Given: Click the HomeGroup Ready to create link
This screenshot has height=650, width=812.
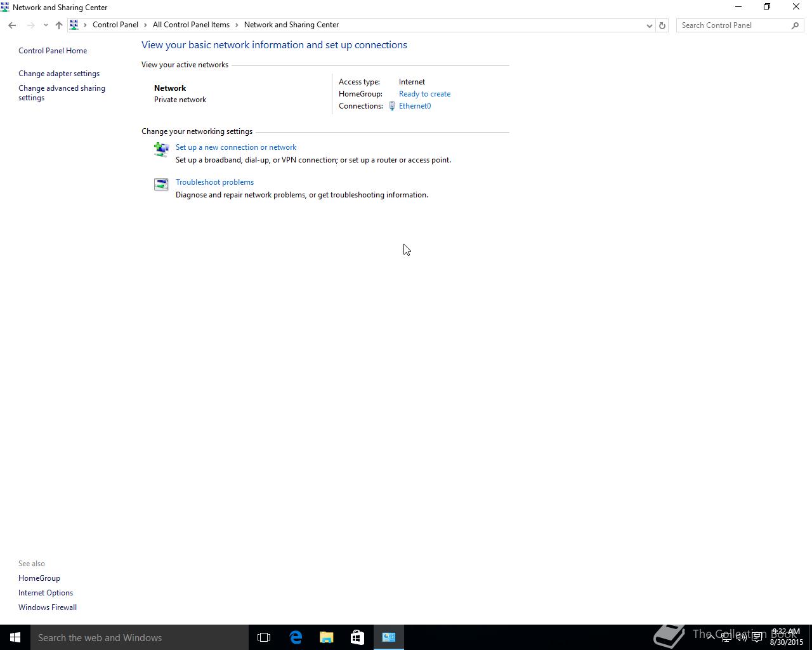Looking at the screenshot, I should (x=424, y=94).
